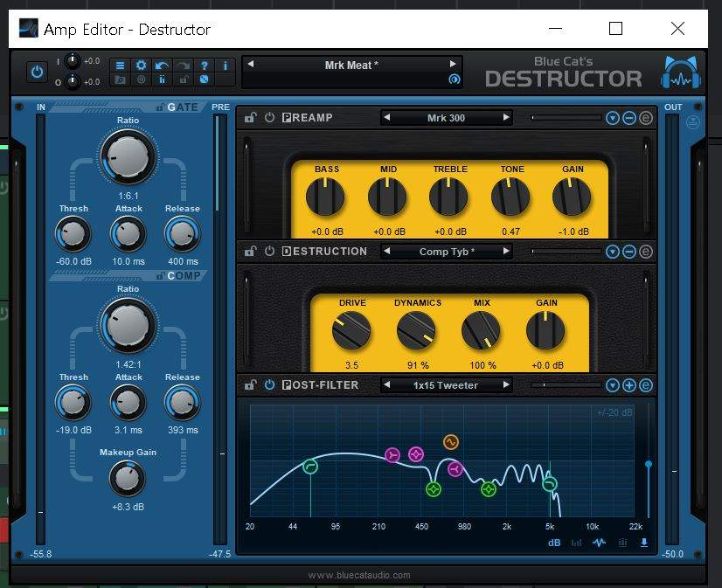Click the randomize dice icon
This screenshot has width=722, height=588.
point(204,80)
